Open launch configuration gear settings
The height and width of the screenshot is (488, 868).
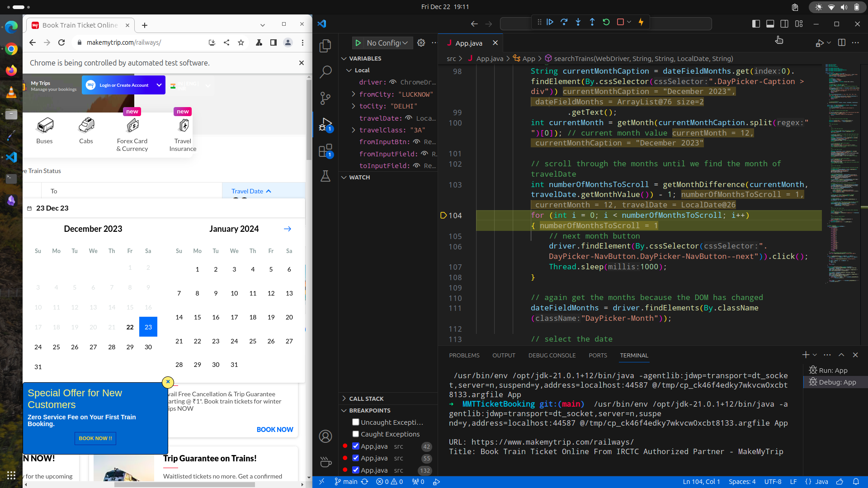[421, 43]
